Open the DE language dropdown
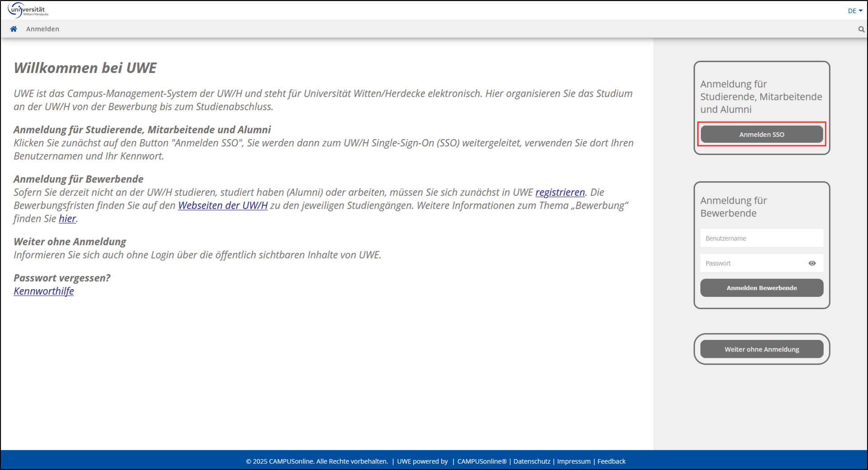 point(854,11)
